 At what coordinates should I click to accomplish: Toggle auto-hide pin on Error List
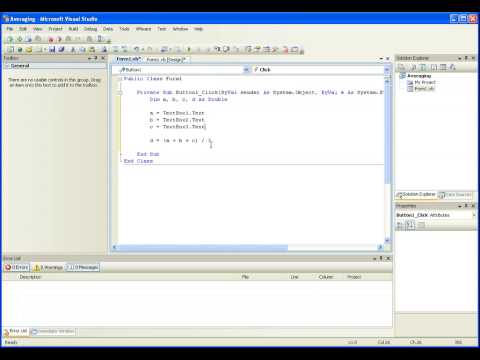[x=381, y=258]
